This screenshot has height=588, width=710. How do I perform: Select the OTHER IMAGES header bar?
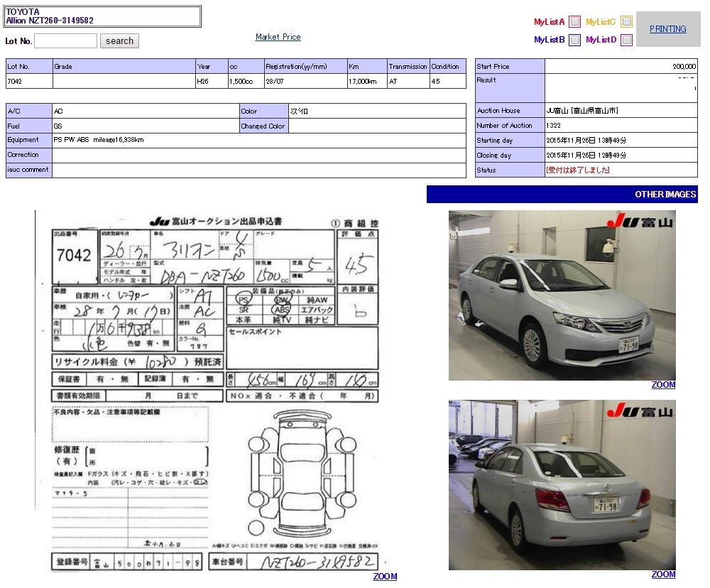(x=562, y=195)
